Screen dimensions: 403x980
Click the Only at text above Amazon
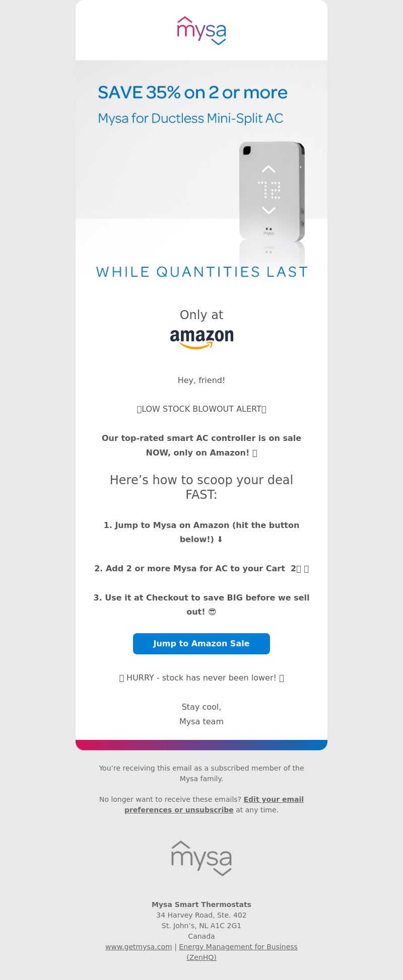pos(201,315)
